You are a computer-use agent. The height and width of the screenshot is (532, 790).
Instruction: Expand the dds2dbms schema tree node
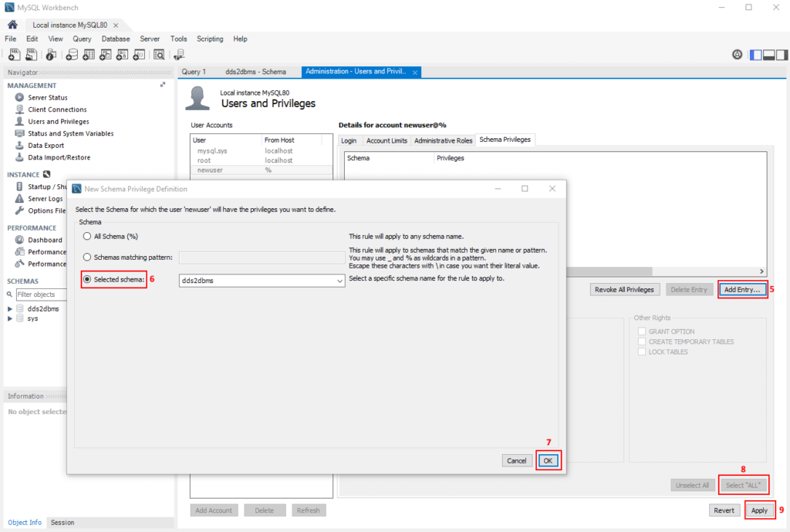pos(9,308)
